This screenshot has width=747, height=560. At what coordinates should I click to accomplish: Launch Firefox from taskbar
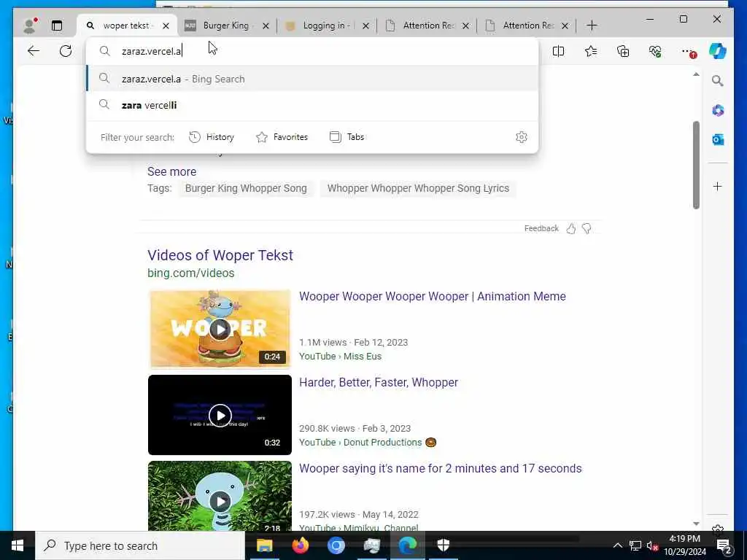click(x=300, y=545)
